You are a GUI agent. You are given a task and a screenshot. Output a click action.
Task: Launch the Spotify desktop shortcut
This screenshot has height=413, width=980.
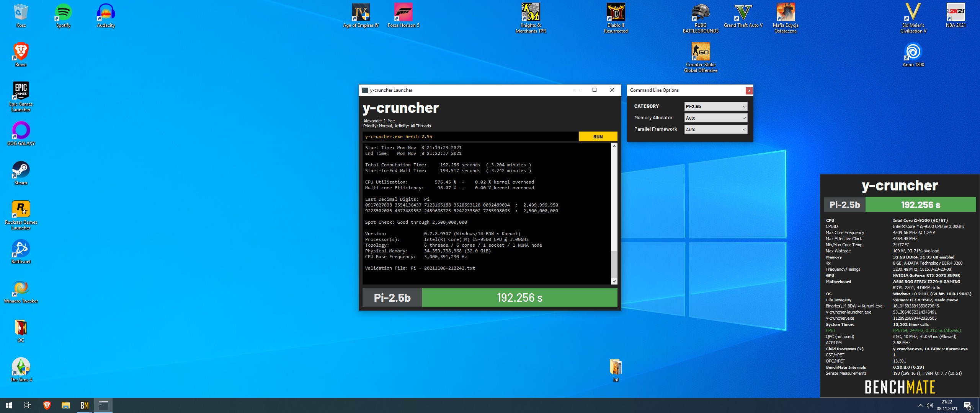(63, 15)
